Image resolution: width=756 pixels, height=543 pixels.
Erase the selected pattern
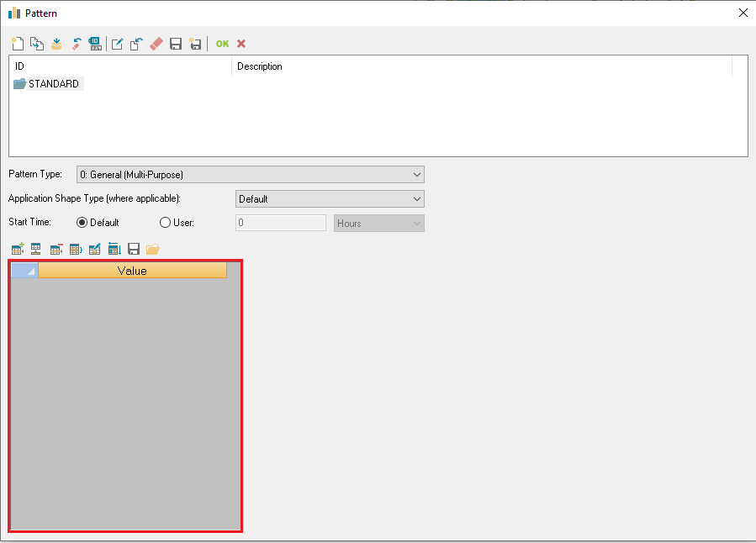156,43
